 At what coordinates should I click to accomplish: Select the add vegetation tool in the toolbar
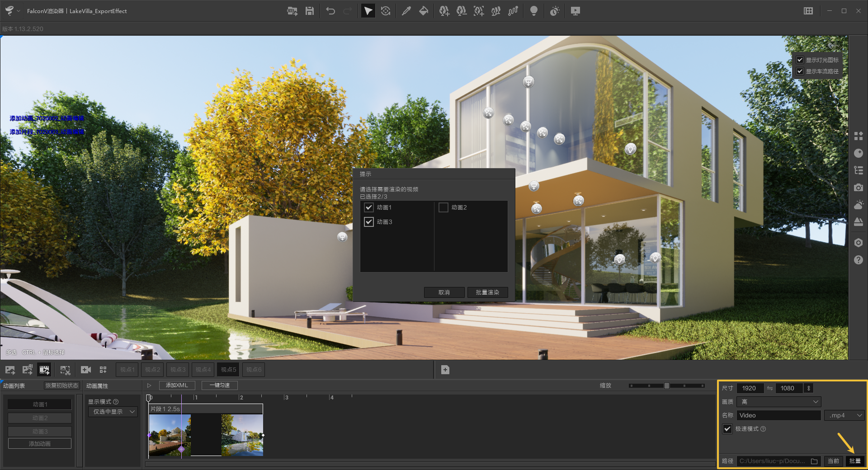click(444, 11)
